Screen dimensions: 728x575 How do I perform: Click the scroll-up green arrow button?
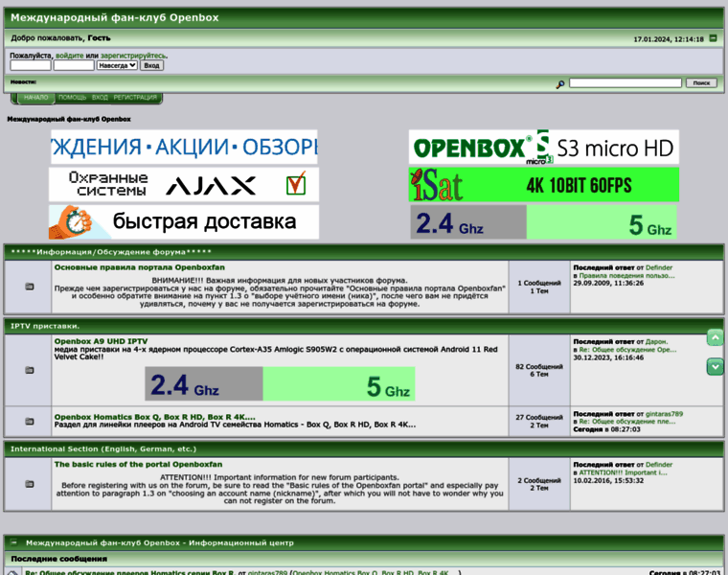pyautogui.click(x=715, y=337)
